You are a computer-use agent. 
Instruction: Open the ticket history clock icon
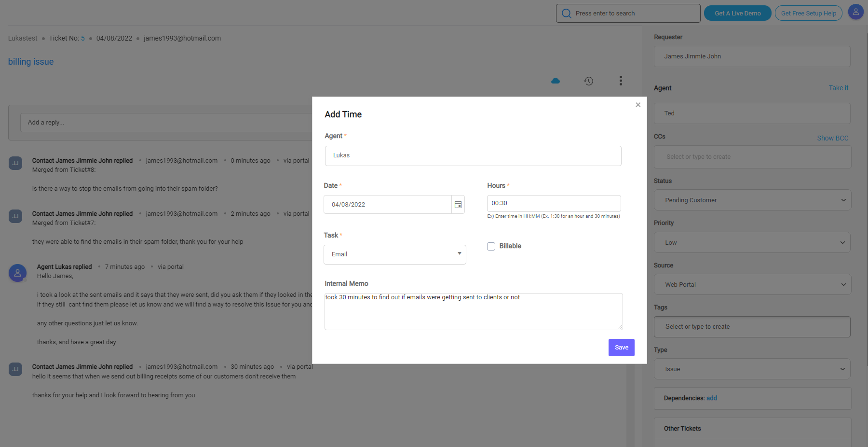pos(588,81)
